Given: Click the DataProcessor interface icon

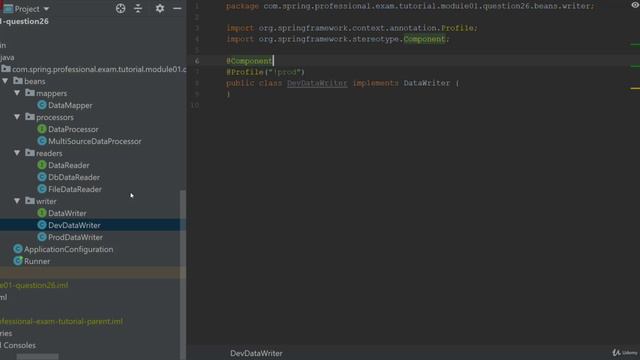Looking at the screenshot, I should point(42,129).
